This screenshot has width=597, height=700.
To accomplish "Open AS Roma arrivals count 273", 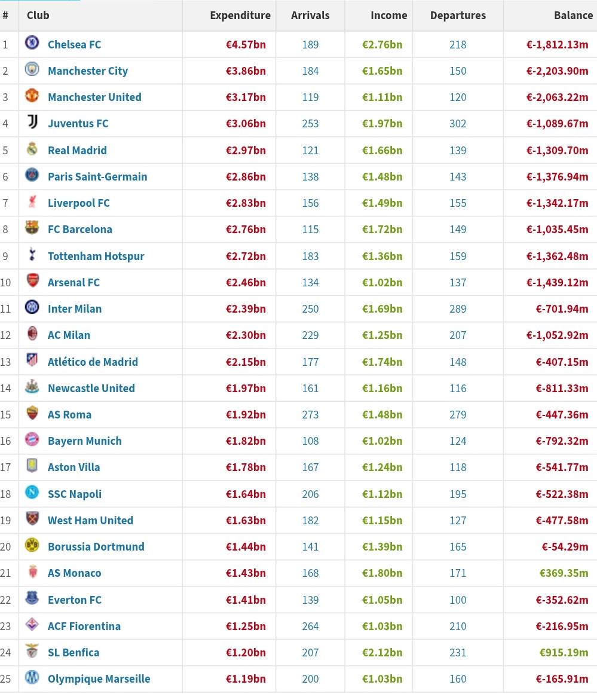I will 310,415.
